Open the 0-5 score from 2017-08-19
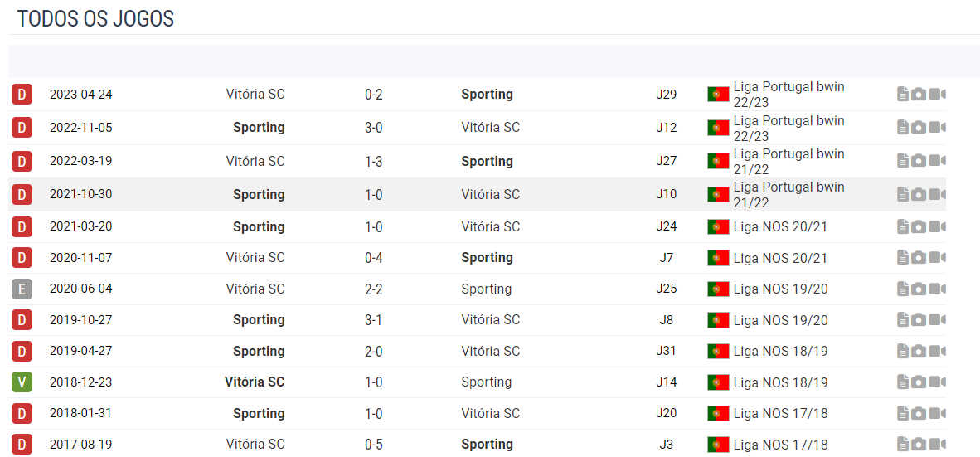 click(374, 445)
